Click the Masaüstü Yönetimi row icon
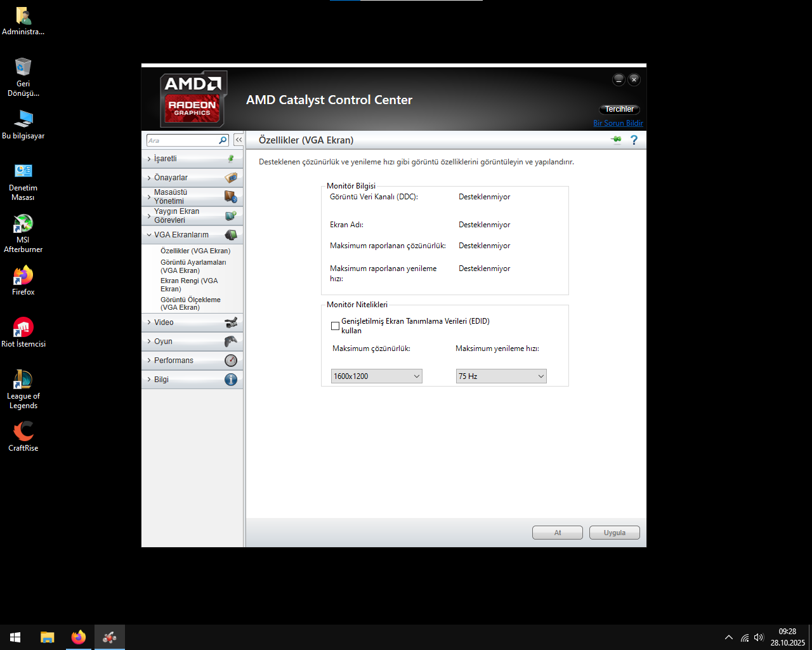 pos(231,197)
